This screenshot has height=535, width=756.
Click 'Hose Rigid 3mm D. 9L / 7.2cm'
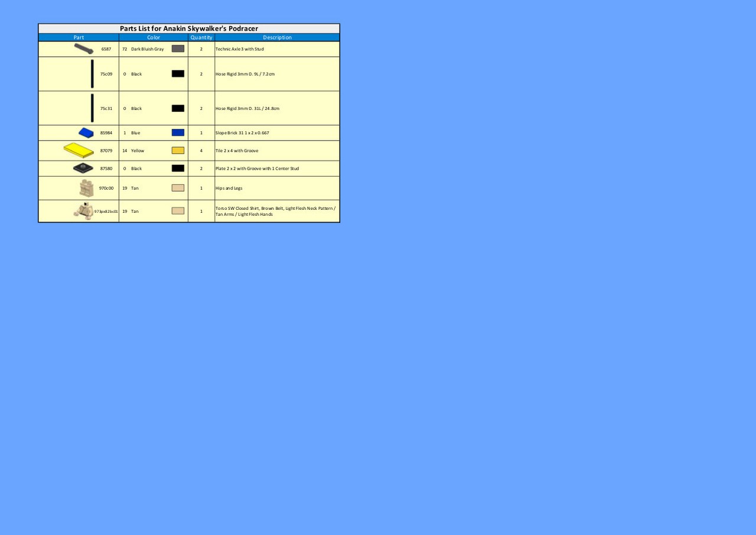click(245, 74)
